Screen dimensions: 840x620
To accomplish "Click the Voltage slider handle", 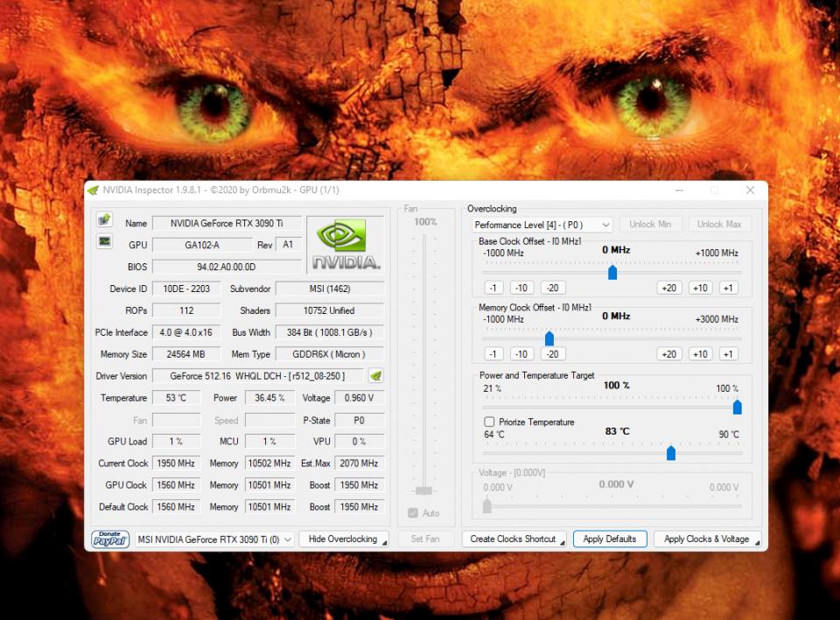I will pos(487,505).
